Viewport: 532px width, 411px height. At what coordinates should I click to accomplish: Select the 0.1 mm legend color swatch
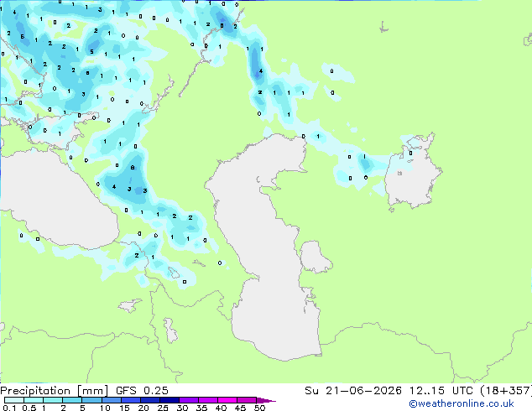point(14,400)
